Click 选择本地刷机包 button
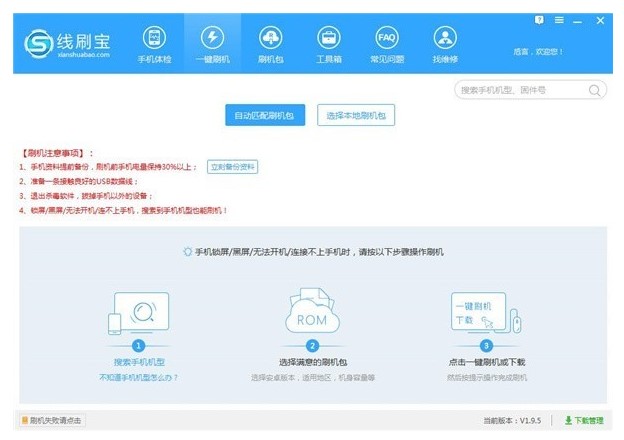Screen dimensions: 624x440 point(356,115)
